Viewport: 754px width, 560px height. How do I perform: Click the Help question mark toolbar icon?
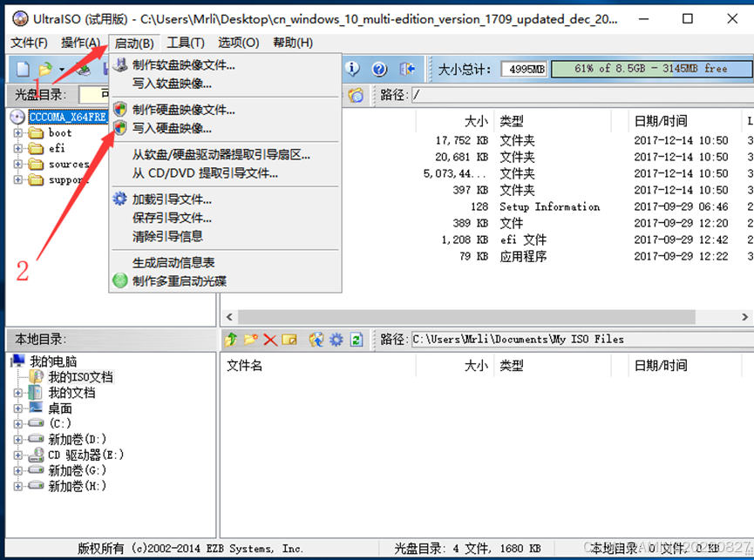[x=379, y=69]
